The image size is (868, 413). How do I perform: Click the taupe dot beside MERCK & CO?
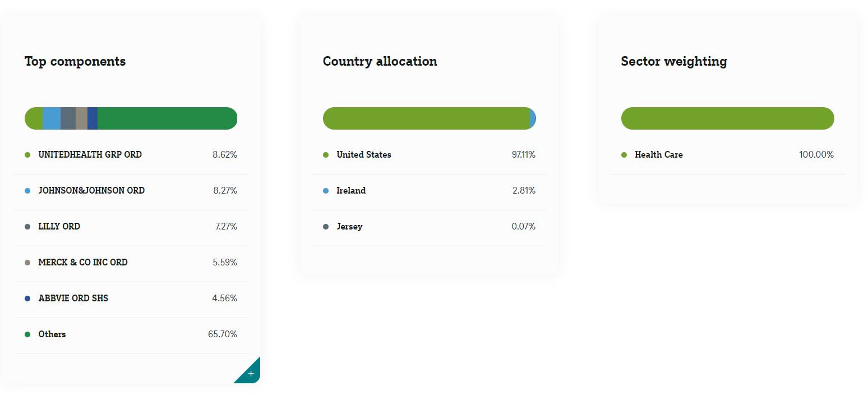coord(27,263)
